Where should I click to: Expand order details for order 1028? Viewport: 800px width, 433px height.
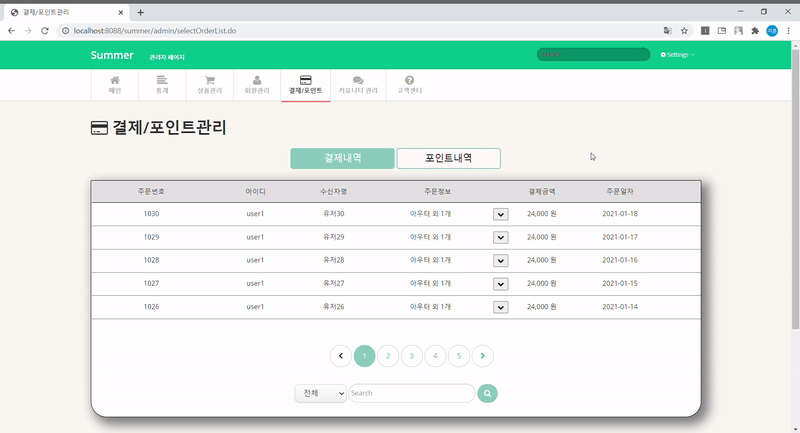[x=501, y=261]
